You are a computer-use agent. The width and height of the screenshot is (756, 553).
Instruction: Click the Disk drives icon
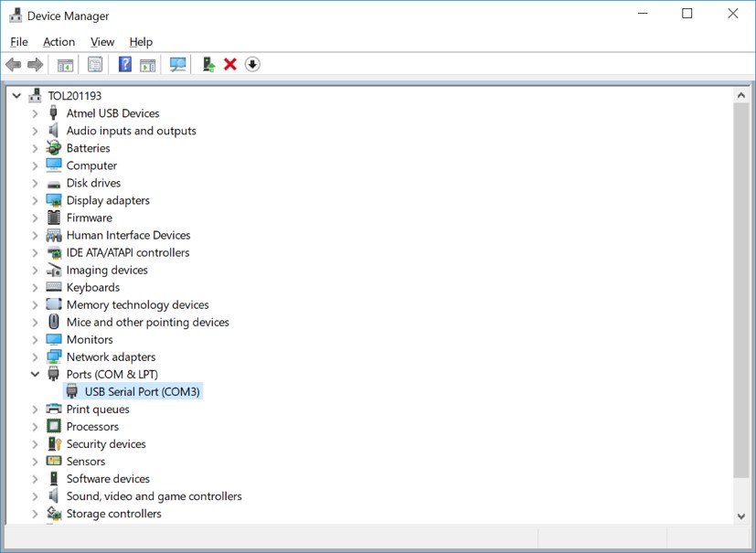coord(54,184)
